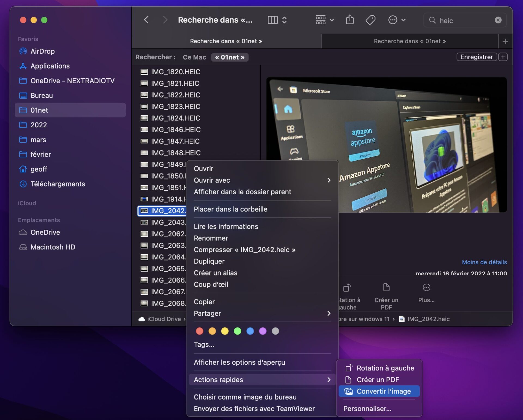Select file IMG_1823.HEIC
The width and height of the screenshot is (523, 420).
(176, 106)
